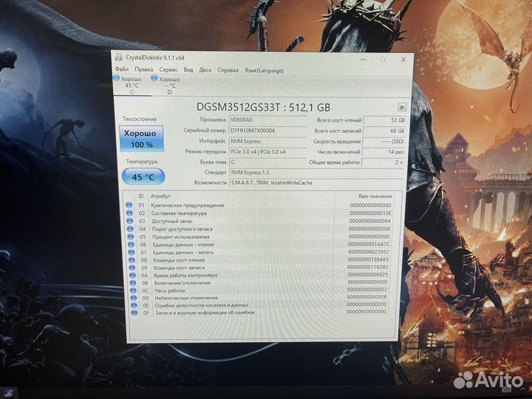Click raw value 0000000000013E
Viewport: 532px width, 399px height.
point(370,213)
